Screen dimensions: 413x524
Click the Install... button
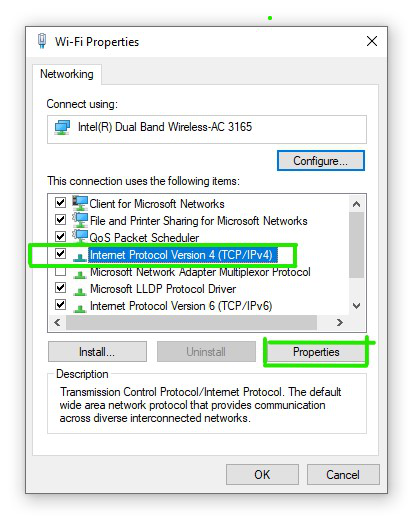point(97,352)
